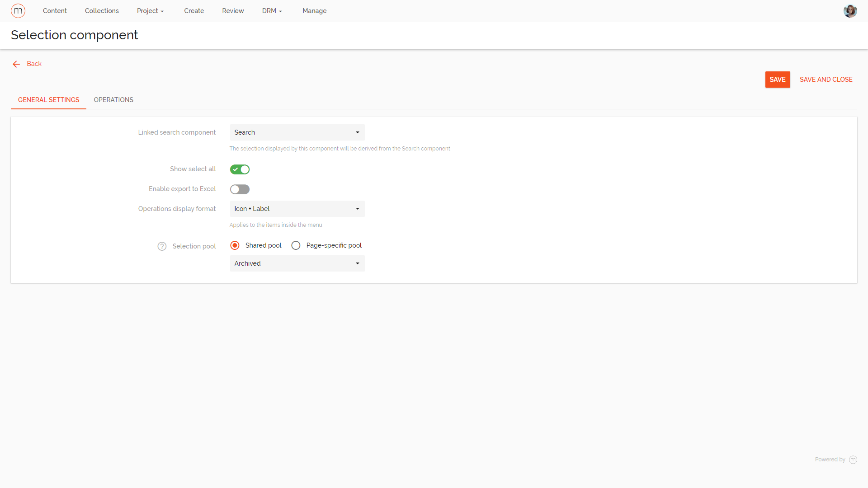The height and width of the screenshot is (488, 868).
Task: Click the Back link
Action: (34, 64)
